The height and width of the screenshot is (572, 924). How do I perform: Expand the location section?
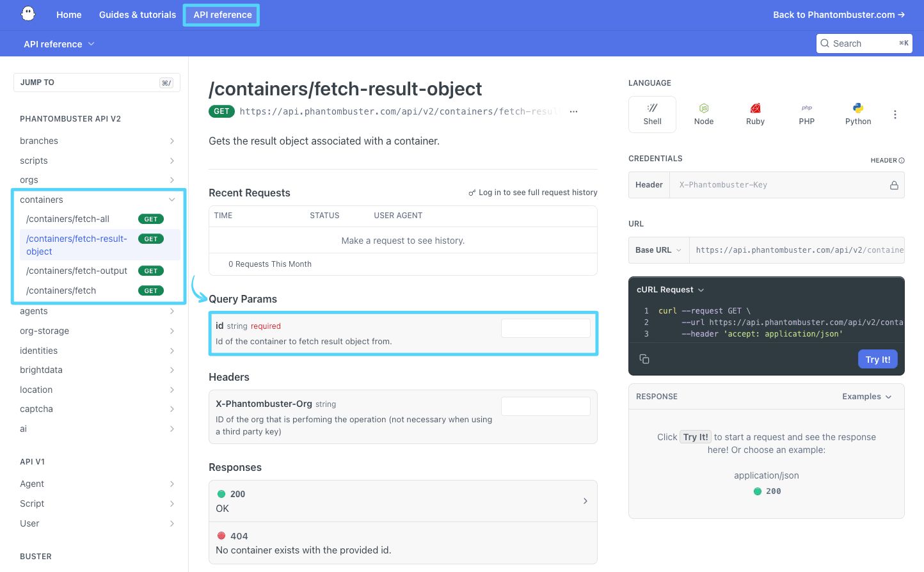tap(172, 390)
